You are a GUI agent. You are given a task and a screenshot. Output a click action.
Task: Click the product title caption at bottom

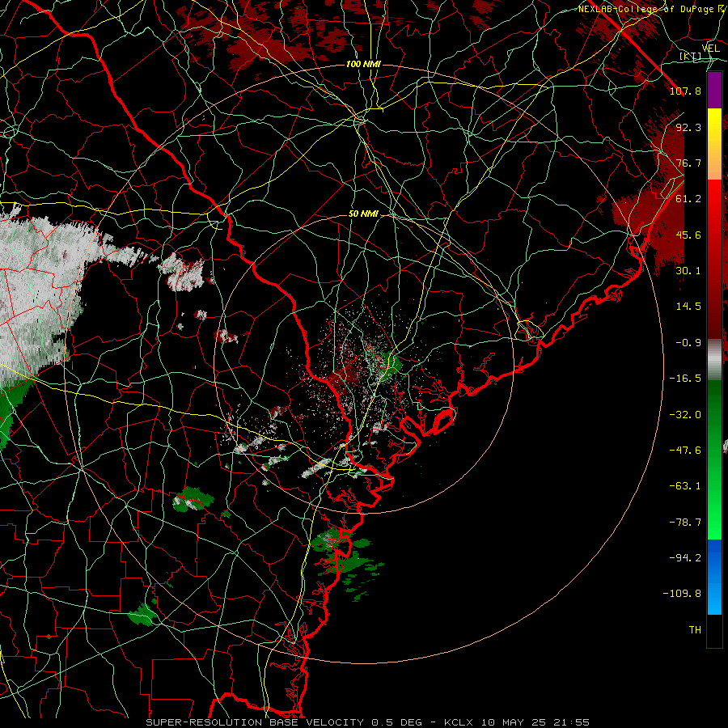pos(368,722)
